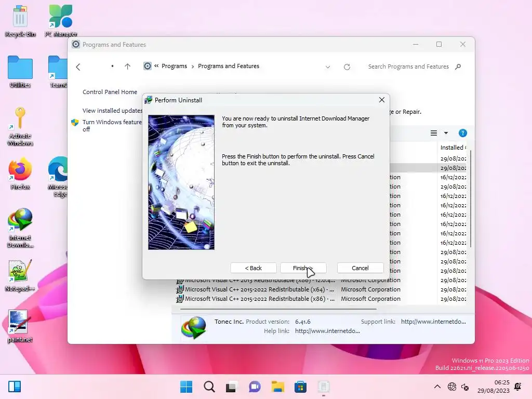Open clock and date flyout
532x399 pixels.
coord(494,387)
